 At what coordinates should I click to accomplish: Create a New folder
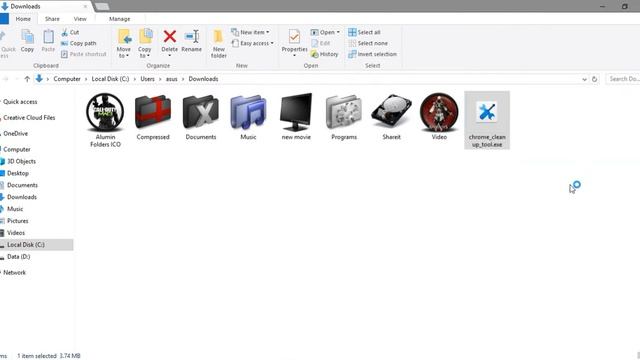219,43
